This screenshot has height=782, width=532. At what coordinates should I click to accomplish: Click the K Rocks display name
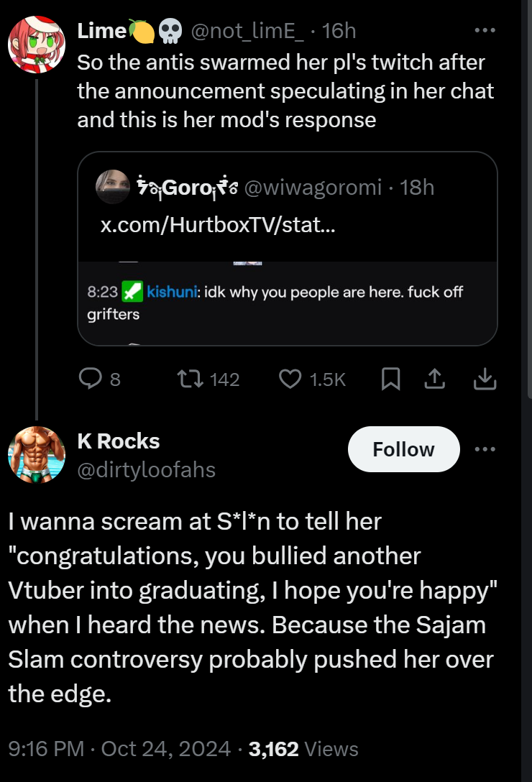(x=119, y=441)
